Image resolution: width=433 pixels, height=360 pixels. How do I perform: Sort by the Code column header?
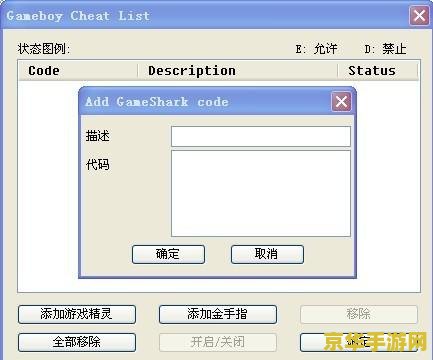pyautogui.click(x=78, y=71)
